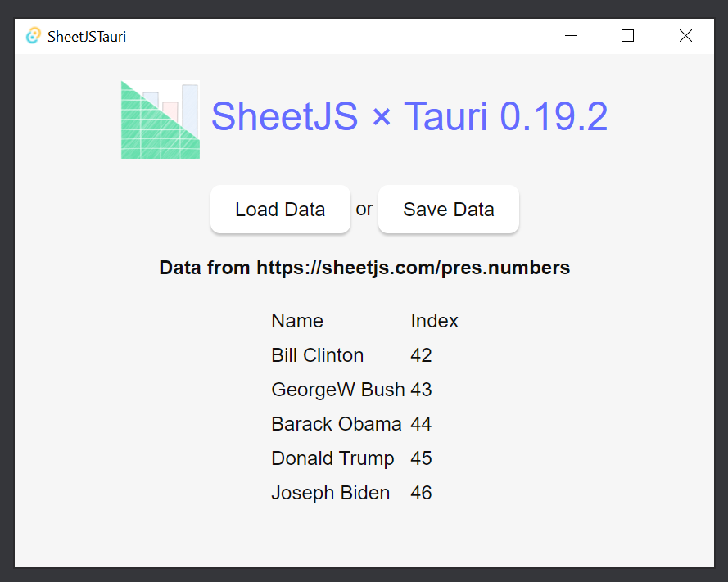Click the SheetJS spreadsheet logo image
Image resolution: width=728 pixels, height=582 pixels.
[x=161, y=120]
